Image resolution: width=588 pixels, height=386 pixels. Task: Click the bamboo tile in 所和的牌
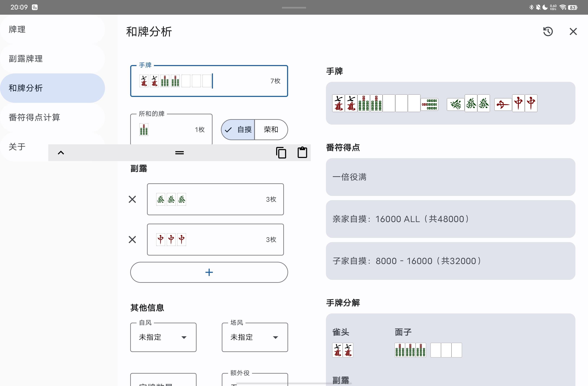pos(144,130)
